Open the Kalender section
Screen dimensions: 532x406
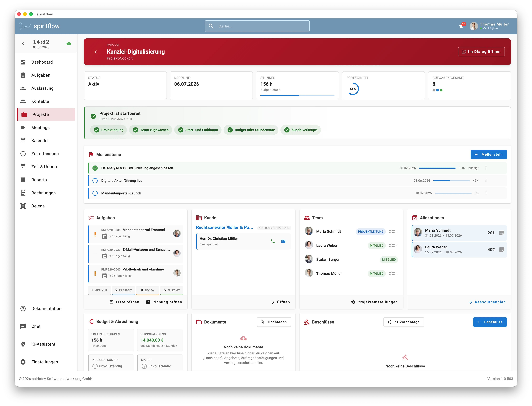[46, 141]
